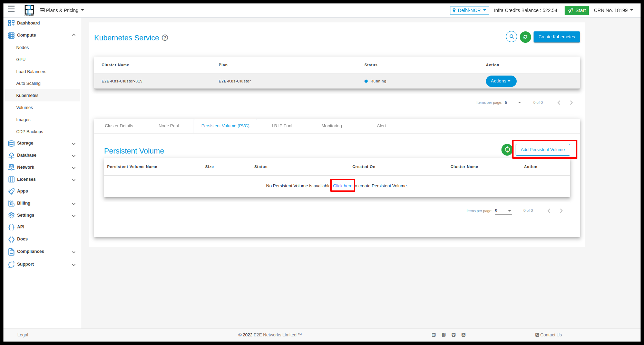Open the CRN No. 18199 account menu
The image size is (644, 345).
[x=613, y=10]
